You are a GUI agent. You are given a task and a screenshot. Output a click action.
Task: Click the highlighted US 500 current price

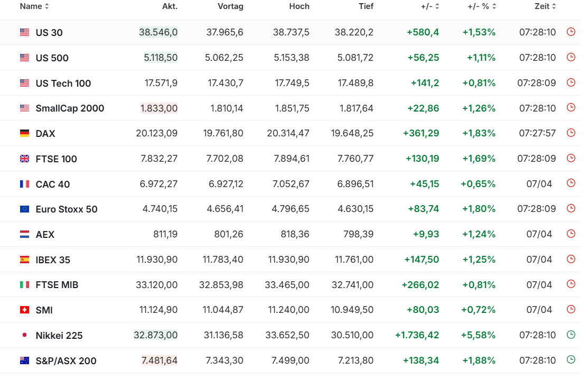tap(161, 58)
